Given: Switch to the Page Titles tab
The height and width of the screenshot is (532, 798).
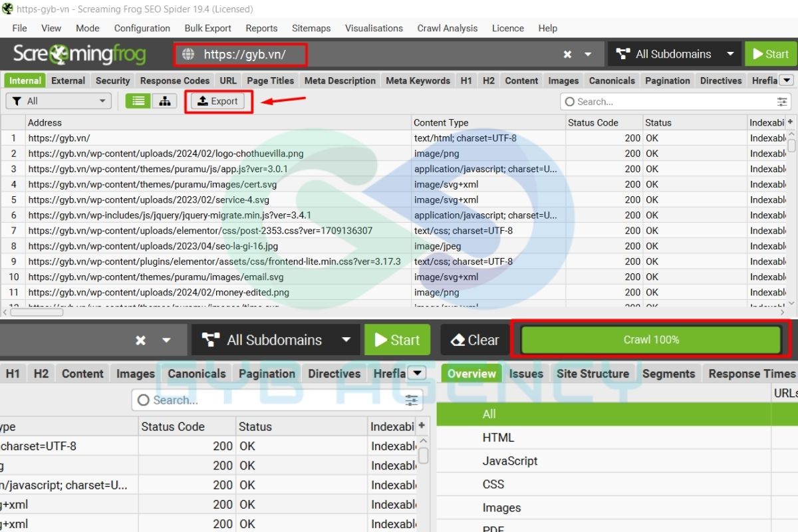Looking at the screenshot, I should pos(271,80).
